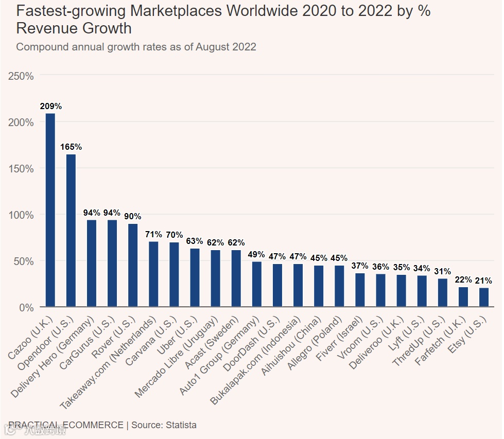Click the chart title about Fastest-growing Marketplaces
This screenshot has height=439, width=504.
point(223,19)
